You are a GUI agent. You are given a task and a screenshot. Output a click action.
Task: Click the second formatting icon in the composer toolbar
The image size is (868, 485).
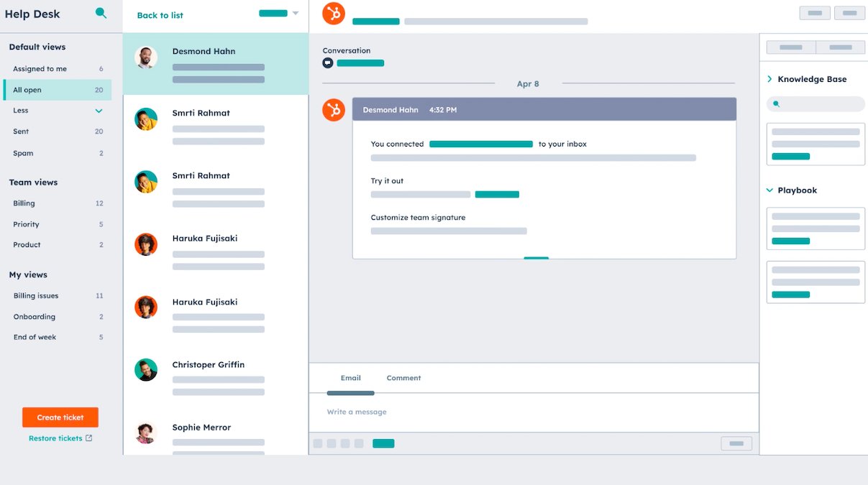click(332, 443)
